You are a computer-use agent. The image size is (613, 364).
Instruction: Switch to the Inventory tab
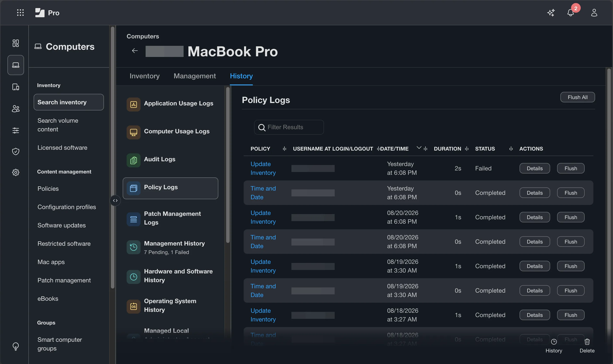[145, 76]
